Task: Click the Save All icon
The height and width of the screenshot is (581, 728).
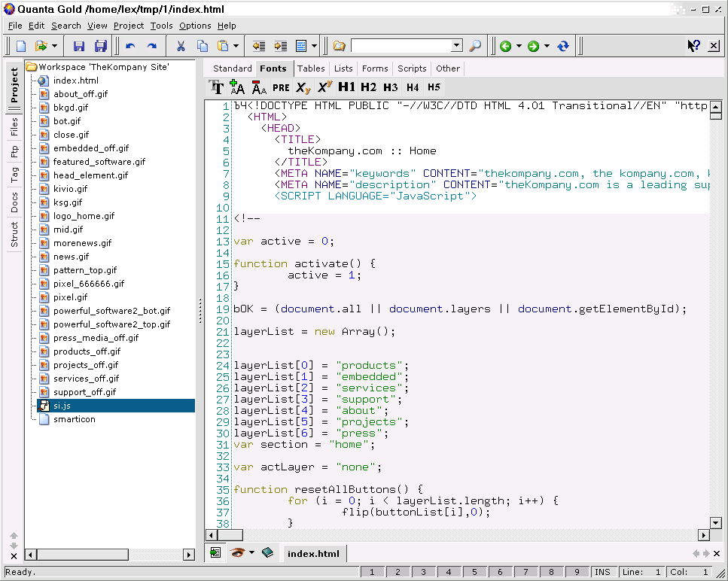Action: [x=100, y=46]
